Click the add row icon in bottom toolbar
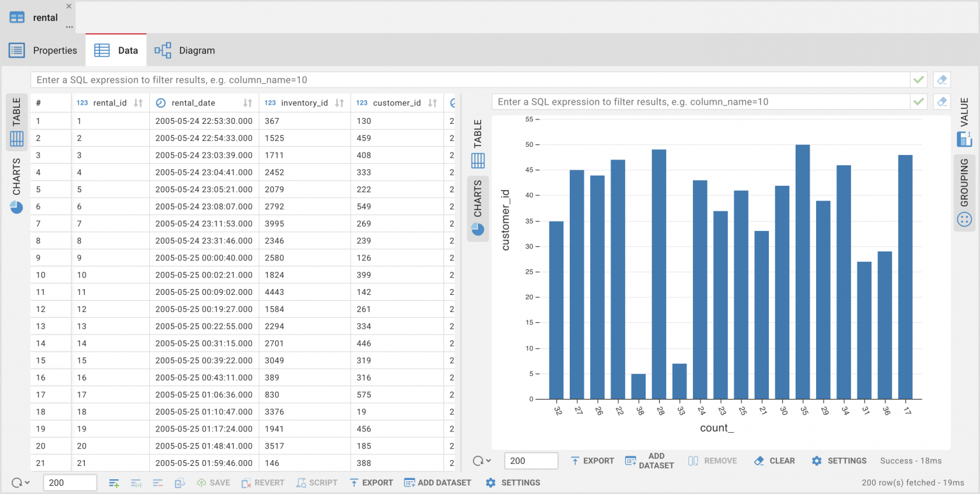980x494 pixels. pos(114,483)
